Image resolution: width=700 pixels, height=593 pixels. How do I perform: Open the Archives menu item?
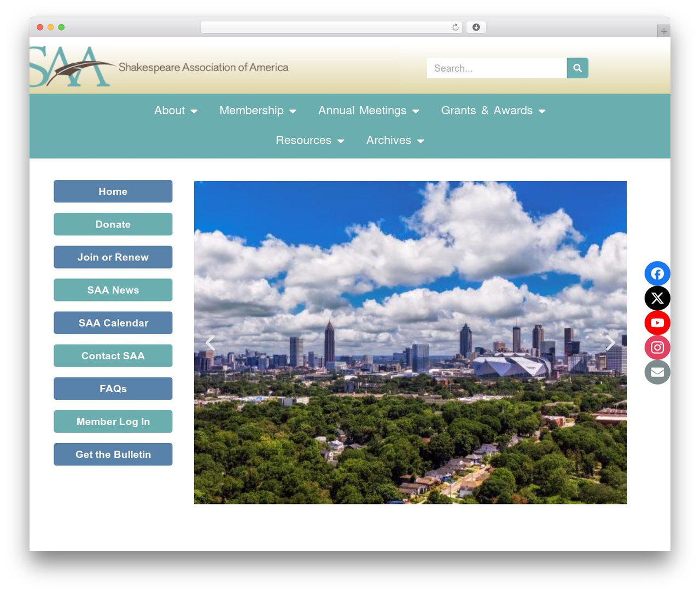(389, 141)
